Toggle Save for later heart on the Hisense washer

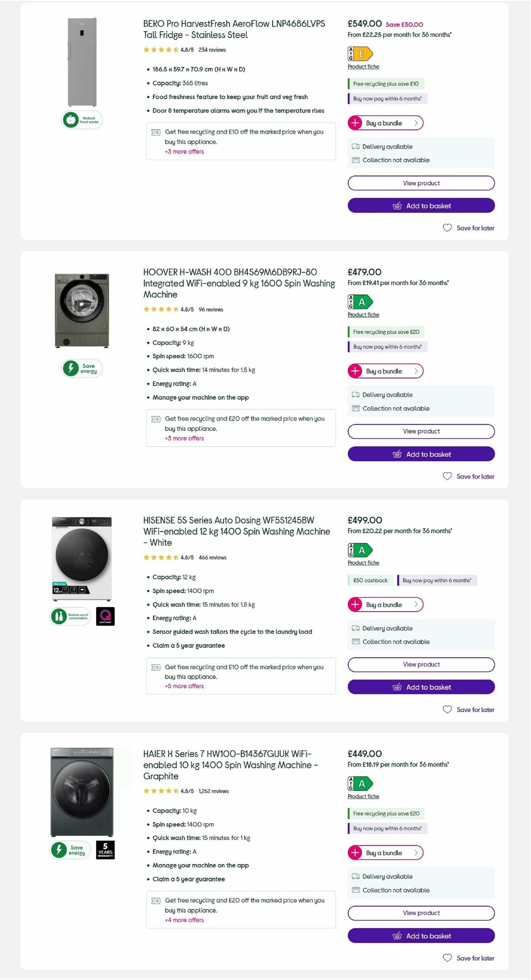(447, 709)
